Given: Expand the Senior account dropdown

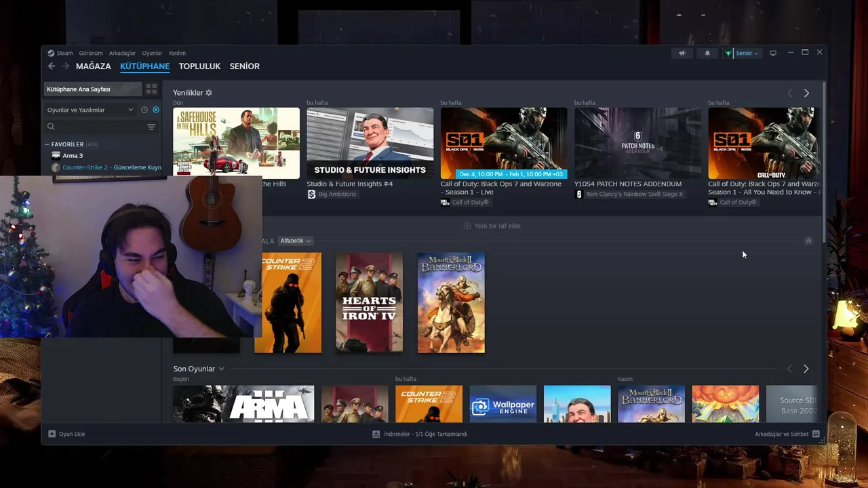Looking at the screenshot, I should (x=747, y=53).
